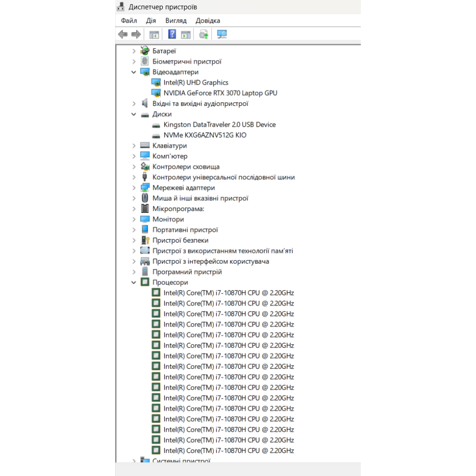Screen dimensions: 476x476
Task: Expand the Контролери сховища category
Action: (134, 167)
